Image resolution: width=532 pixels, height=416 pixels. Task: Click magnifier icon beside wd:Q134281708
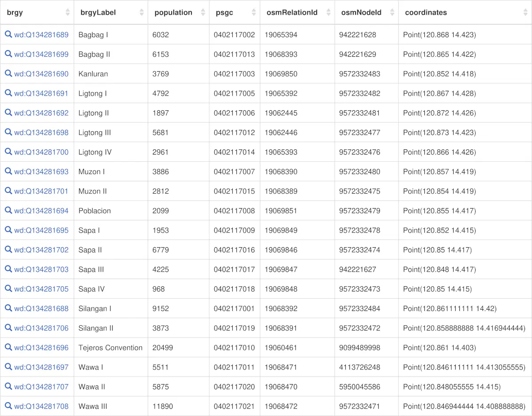[8, 405]
